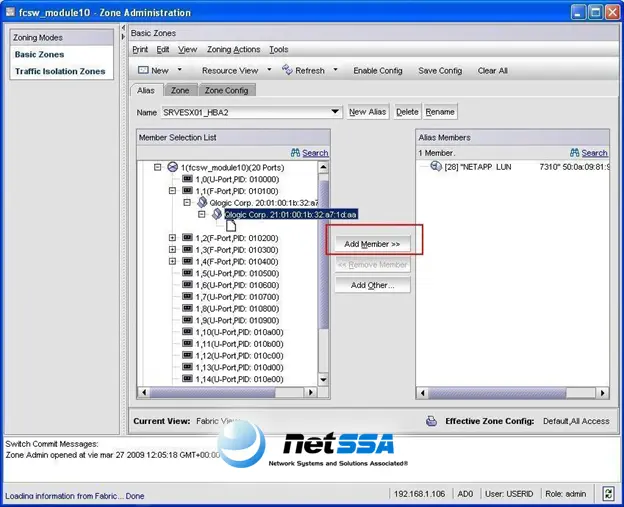The width and height of the screenshot is (624, 507).
Task: Click the binoculars icon in Member Selection List
Action: coord(295,152)
